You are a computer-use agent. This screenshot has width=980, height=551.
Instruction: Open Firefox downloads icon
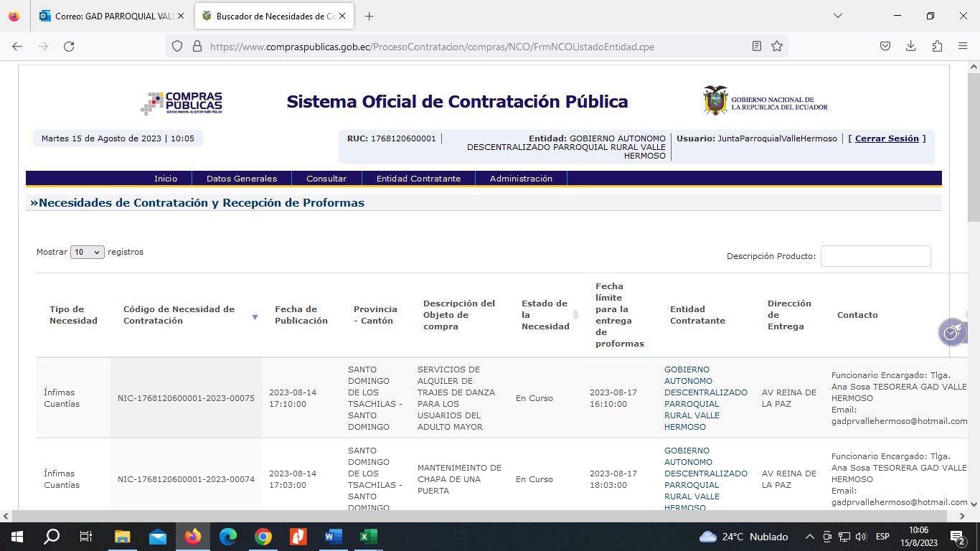coord(910,46)
